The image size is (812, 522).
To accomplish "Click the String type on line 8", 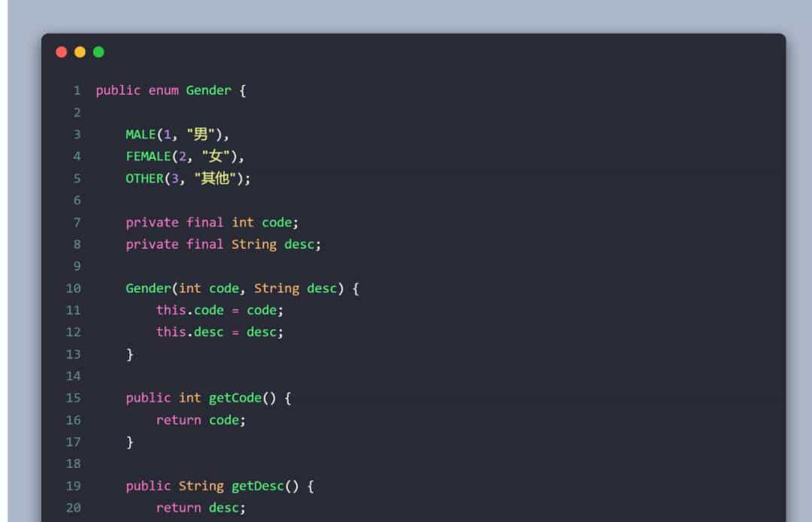I will click(x=253, y=244).
